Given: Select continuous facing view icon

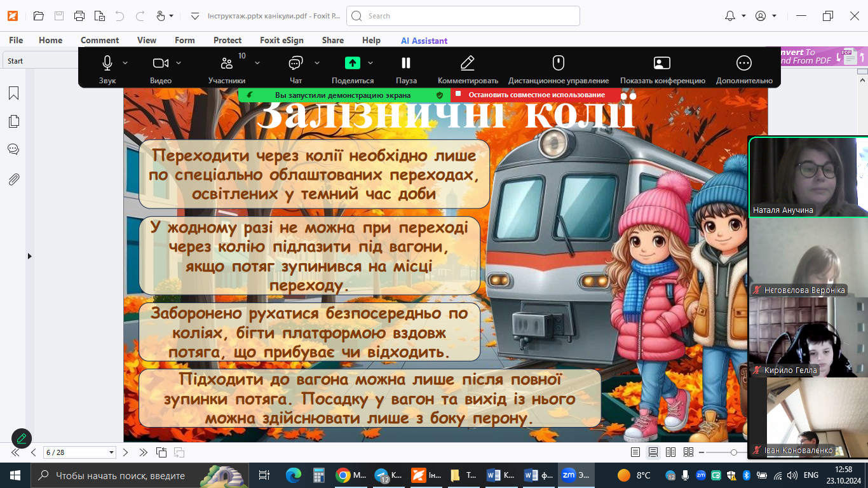Looking at the screenshot, I should point(688,452).
